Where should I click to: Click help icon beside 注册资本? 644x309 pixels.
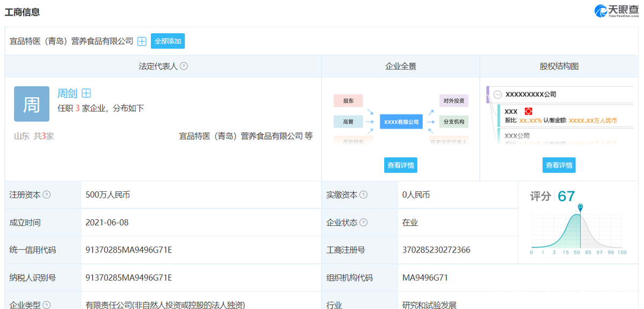pyautogui.click(x=47, y=195)
